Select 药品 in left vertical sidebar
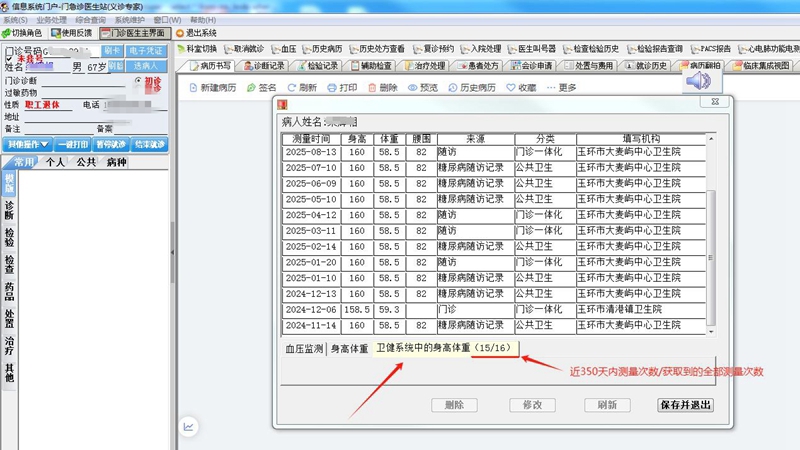The width and height of the screenshot is (800, 450). pos(9,291)
